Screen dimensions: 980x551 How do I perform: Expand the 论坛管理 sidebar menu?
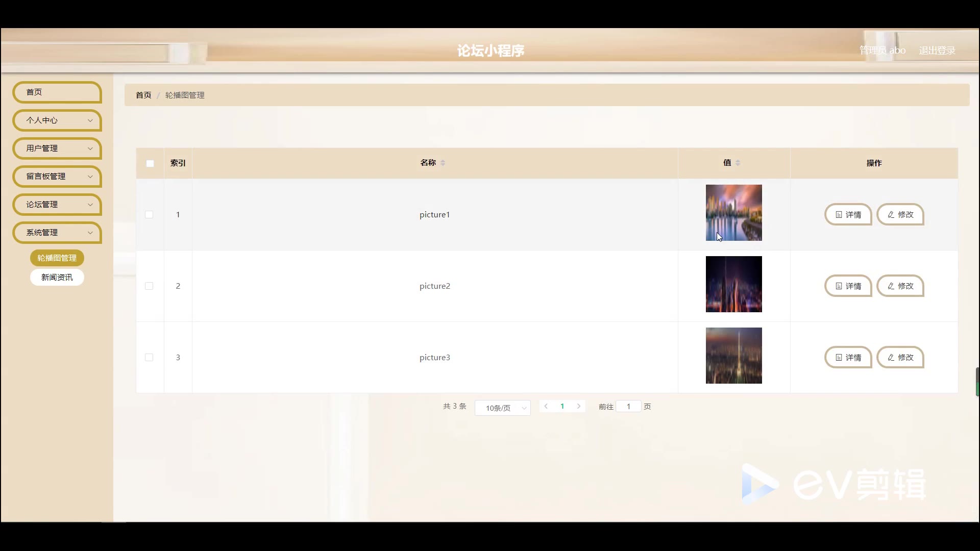[x=57, y=205]
